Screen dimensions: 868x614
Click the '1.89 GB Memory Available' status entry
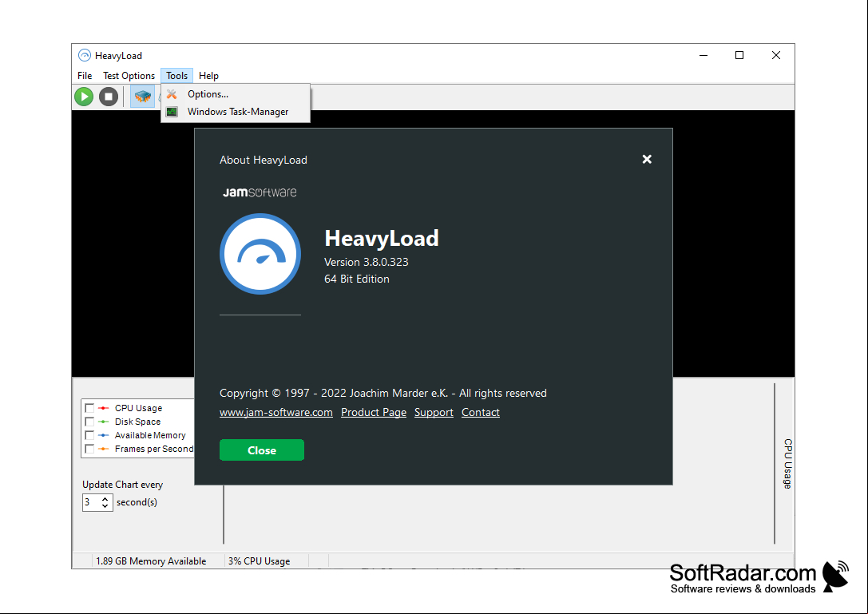coord(151,561)
